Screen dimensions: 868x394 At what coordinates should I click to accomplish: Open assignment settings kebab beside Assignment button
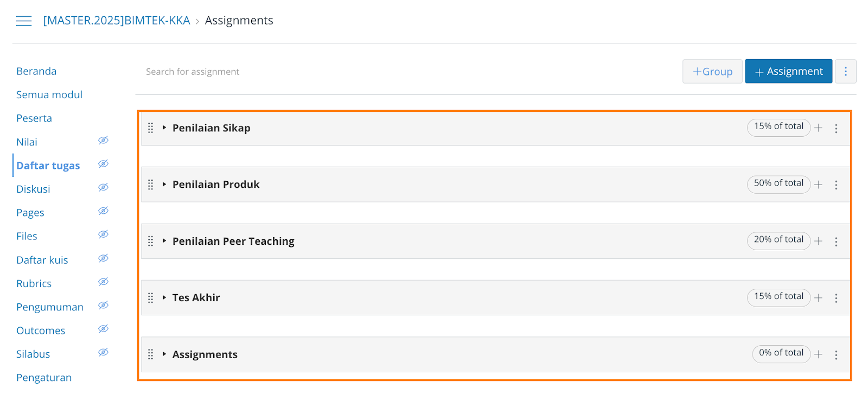845,72
